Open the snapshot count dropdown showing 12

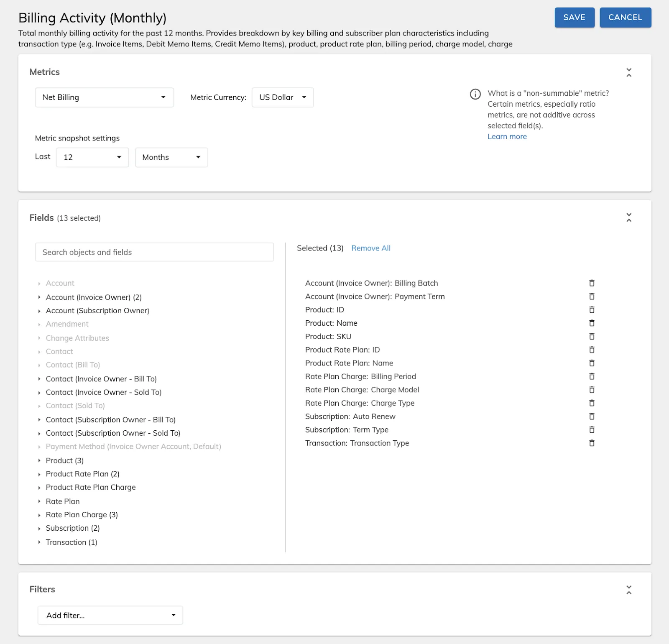pos(92,157)
